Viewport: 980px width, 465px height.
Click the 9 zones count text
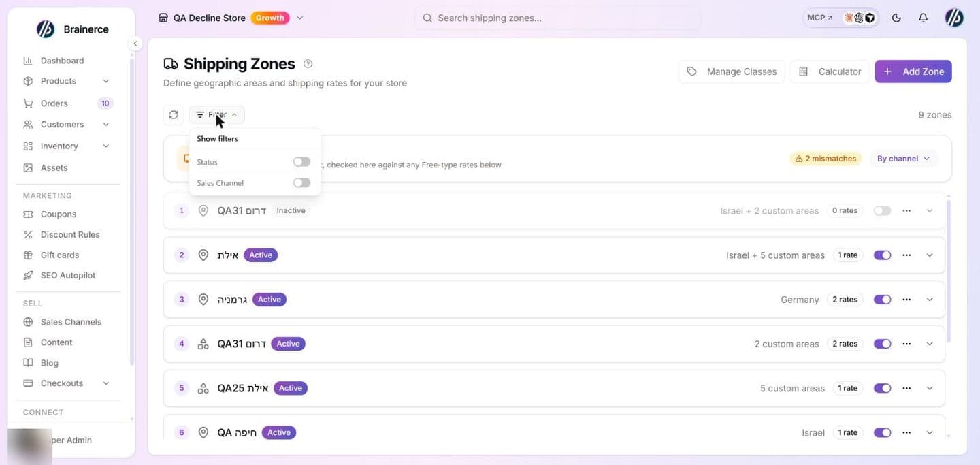coord(934,115)
